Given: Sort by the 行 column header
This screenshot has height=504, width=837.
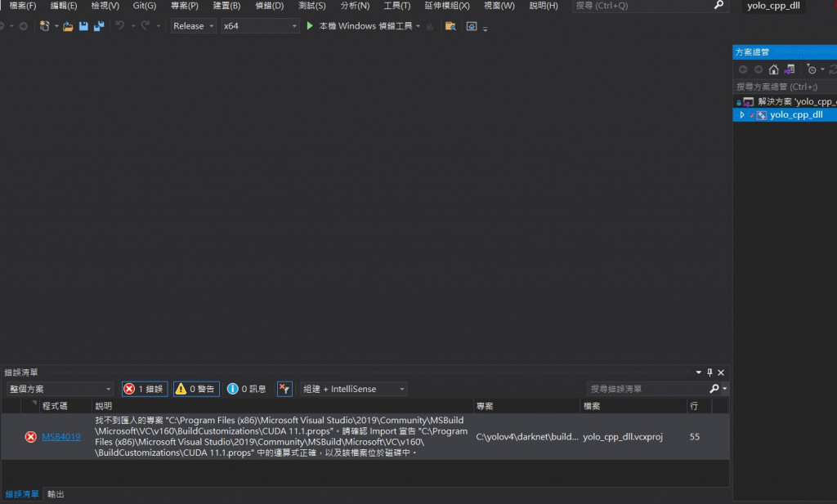Looking at the screenshot, I should coord(700,406).
